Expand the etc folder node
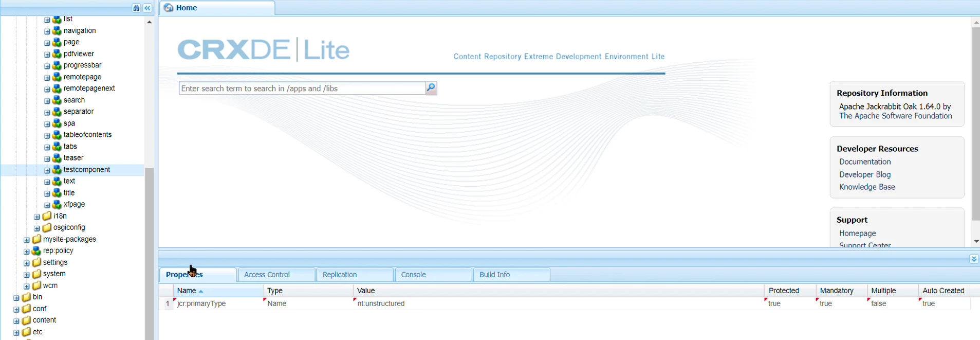The image size is (980, 340). (x=16, y=333)
